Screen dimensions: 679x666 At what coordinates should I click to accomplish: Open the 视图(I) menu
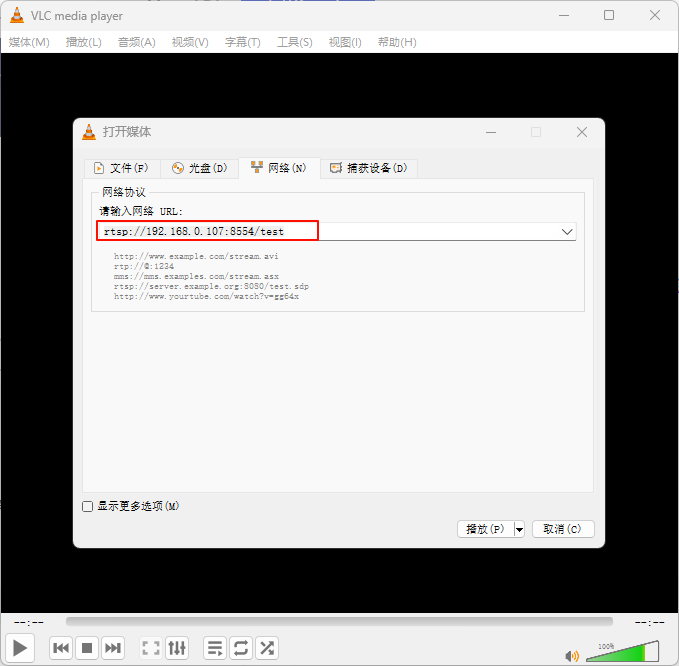345,42
